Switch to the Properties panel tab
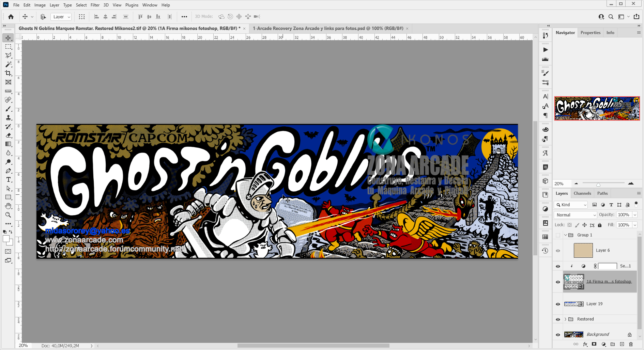Viewport: 644px width, 350px height. pos(591,32)
